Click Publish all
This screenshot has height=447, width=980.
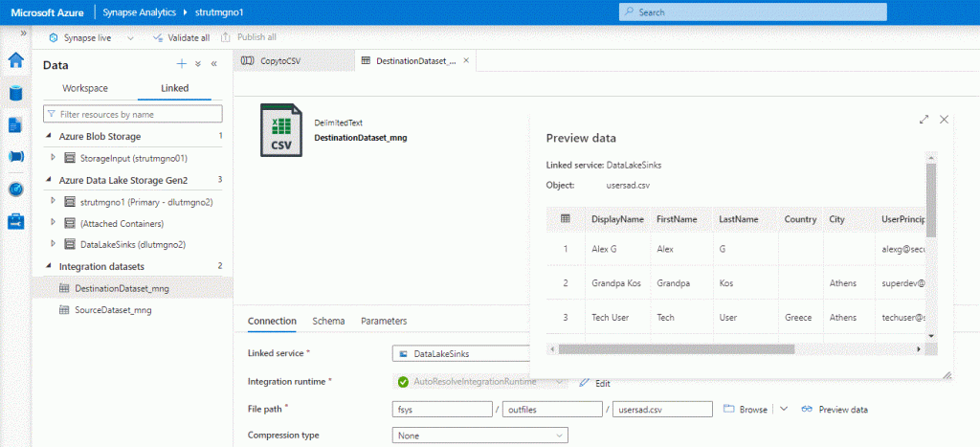click(249, 37)
